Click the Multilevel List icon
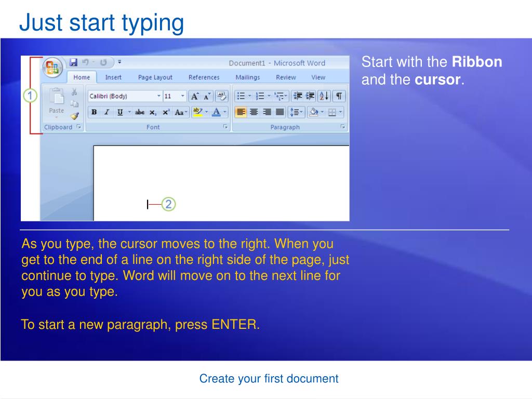 [279, 96]
